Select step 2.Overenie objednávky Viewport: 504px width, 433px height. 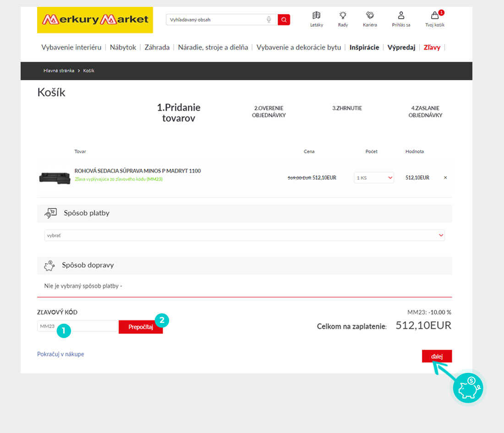268,111
